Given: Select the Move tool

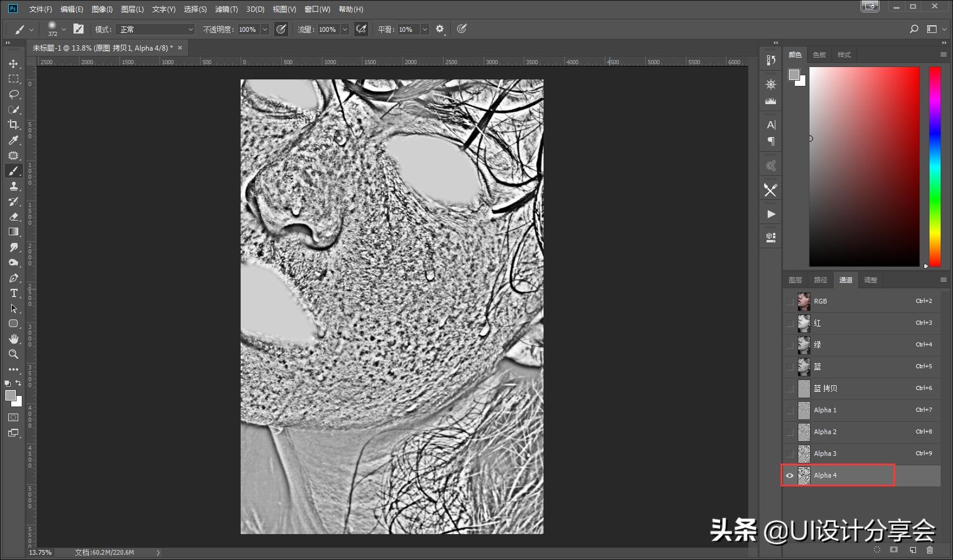Looking at the screenshot, I should click(x=14, y=63).
